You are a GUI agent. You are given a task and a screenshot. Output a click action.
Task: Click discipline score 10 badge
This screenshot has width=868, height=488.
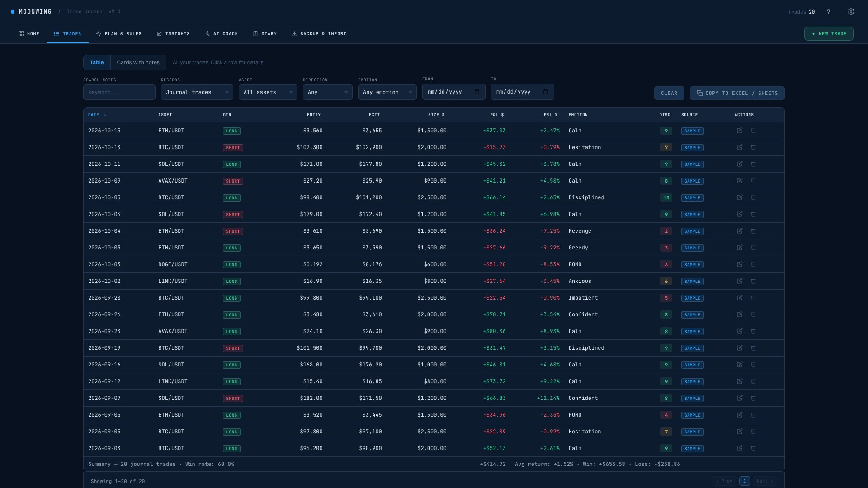(x=666, y=197)
